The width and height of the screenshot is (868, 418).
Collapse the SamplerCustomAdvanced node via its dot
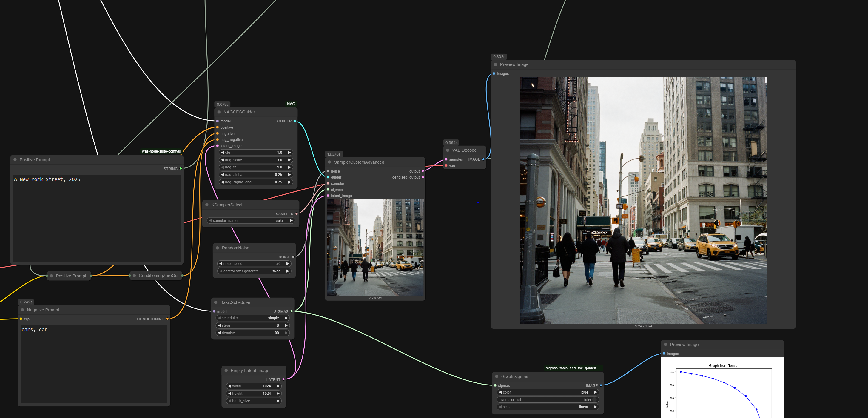pos(329,162)
